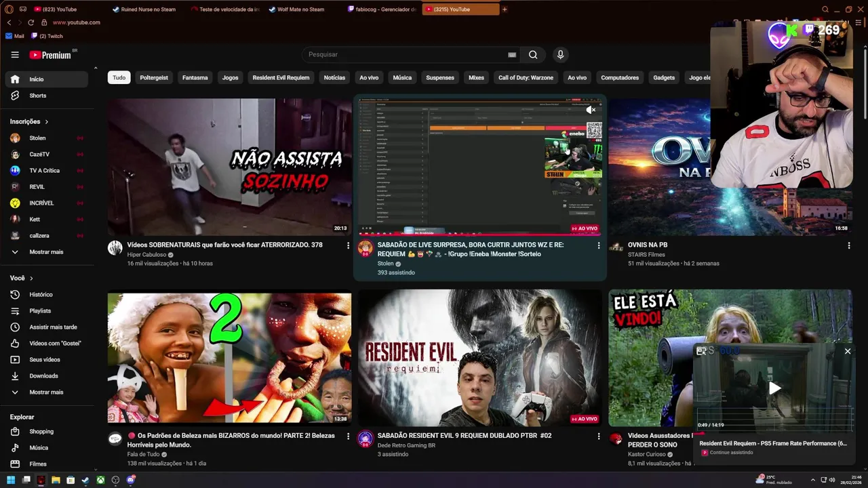
Task: Go to the YouTube Premium logo home
Action: 50,55
